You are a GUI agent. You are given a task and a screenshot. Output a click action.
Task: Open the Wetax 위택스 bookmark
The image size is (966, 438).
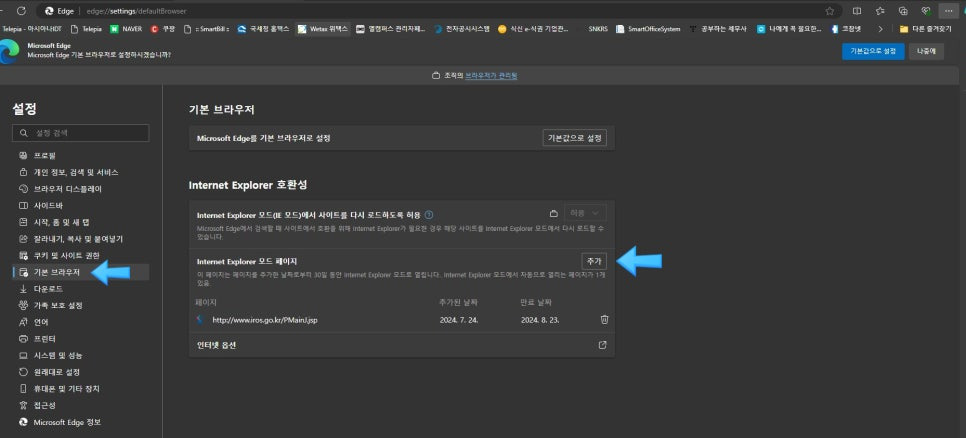click(323, 28)
